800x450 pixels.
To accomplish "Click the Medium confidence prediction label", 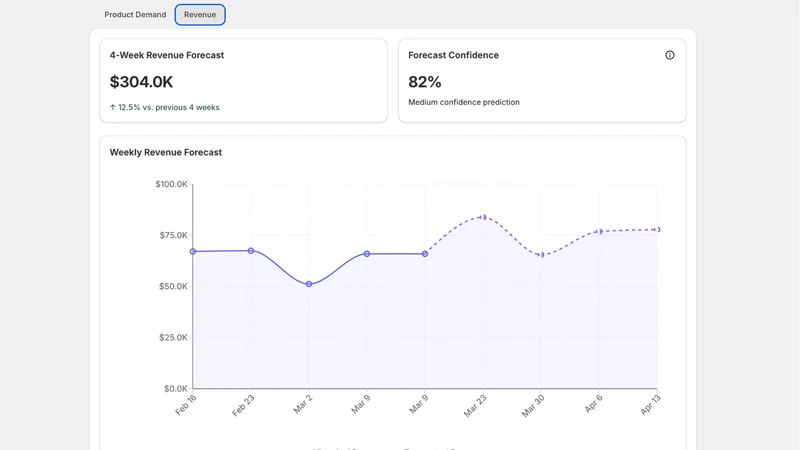I will tap(464, 102).
